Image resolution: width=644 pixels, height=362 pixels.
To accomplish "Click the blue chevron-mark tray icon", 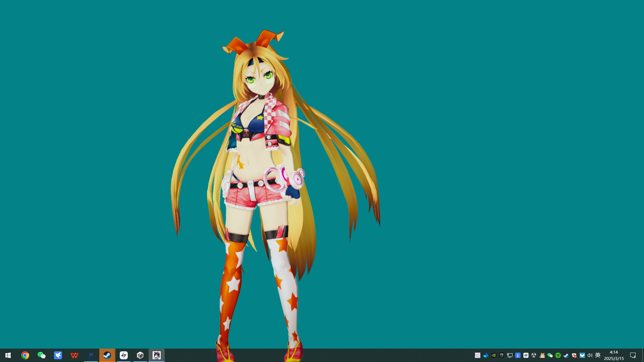I will (x=582, y=355).
